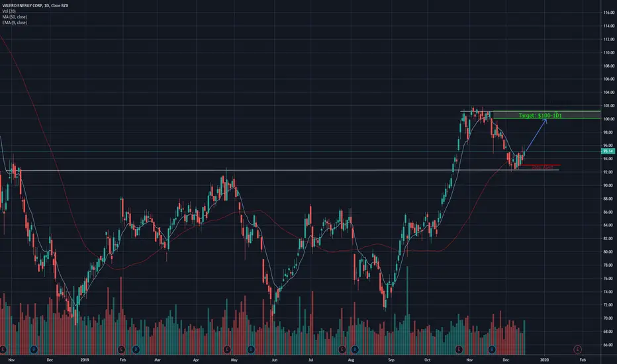Viewport: 617px width, 364px height.
Task: Click the earnings marker before November 2019
Action: pyautogui.click(x=459, y=349)
